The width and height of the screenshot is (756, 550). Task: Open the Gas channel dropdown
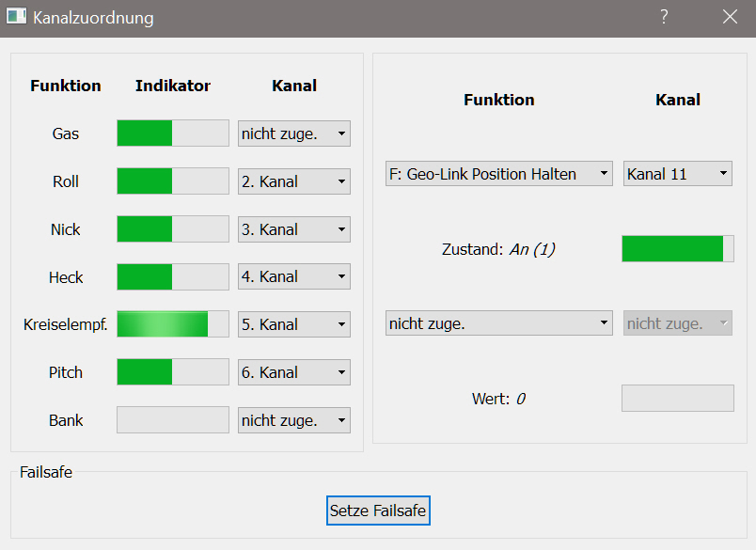pos(293,134)
